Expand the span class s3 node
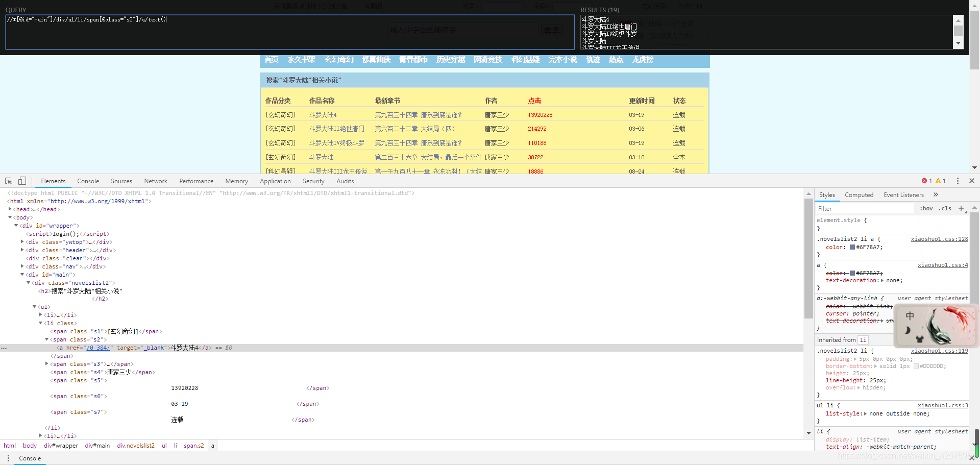This screenshot has height=465, width=980. pos(46,364)
